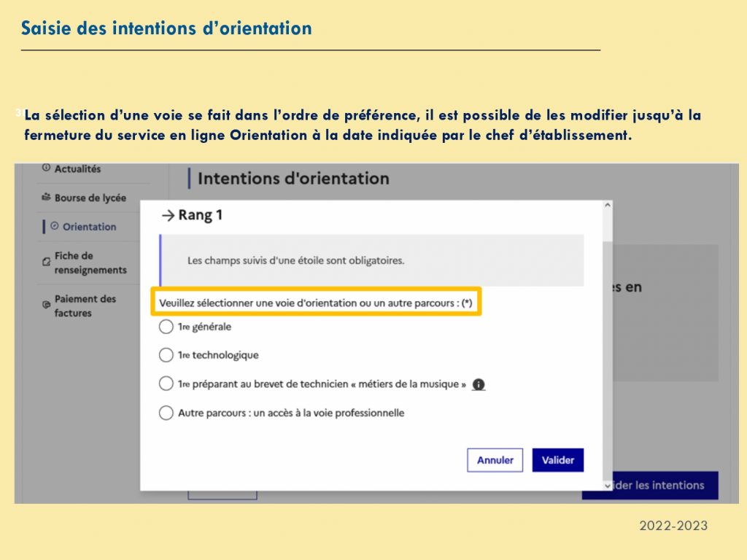This screenshot has height=560, width=747.
Task: Click the mandatory fields notice box
Action: click(371, 260)
